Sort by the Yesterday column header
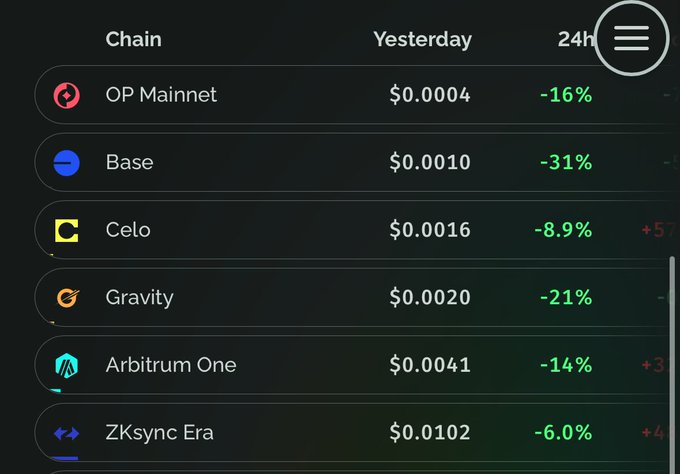 click(422, 39)
